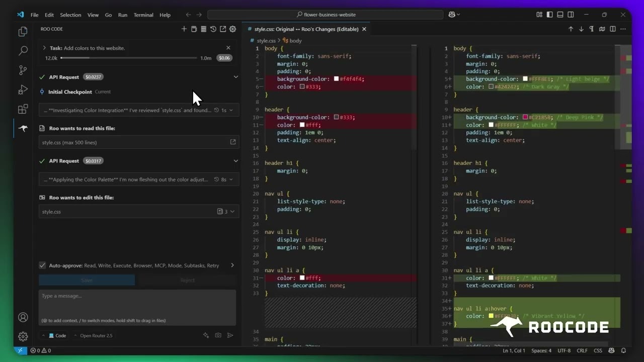Expand style.css edit block chevron
The image size is (644, 362).
point(232,212)
